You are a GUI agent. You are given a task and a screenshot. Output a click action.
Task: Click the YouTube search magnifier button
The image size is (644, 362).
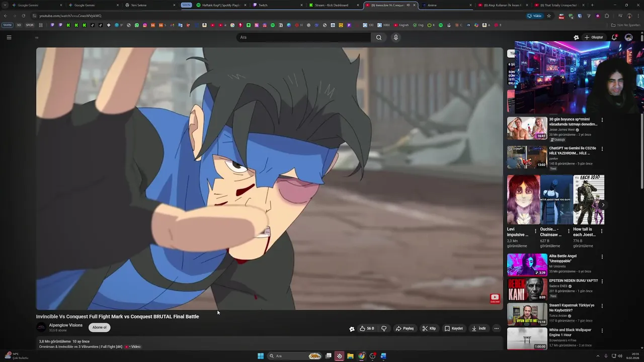click(379, 37)
